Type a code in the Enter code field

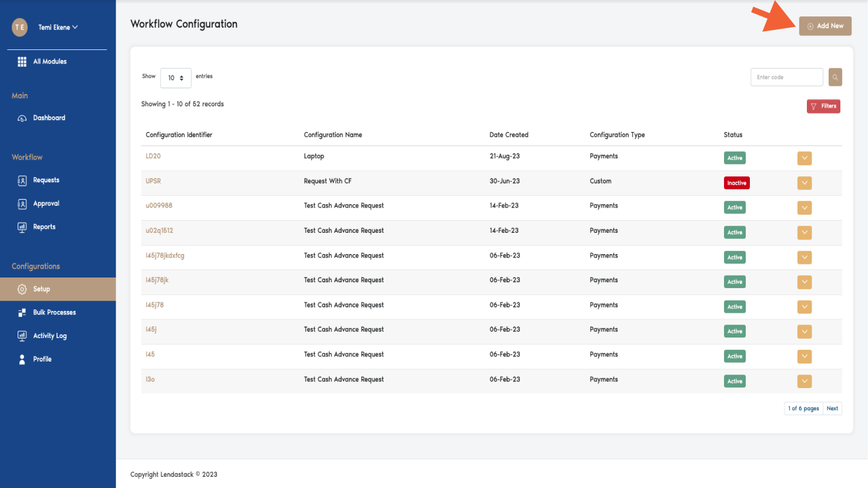pos(786,77)
